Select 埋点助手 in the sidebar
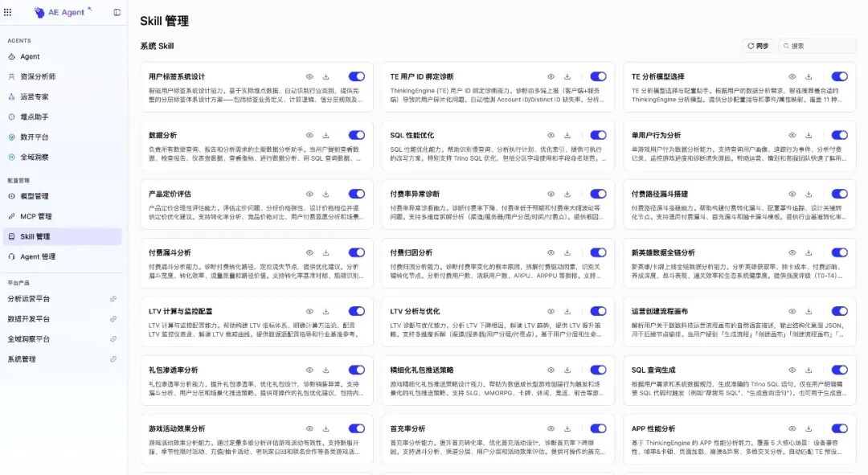Image resolution: width=868 pixels, height=475 pixels. pos(62,117)
